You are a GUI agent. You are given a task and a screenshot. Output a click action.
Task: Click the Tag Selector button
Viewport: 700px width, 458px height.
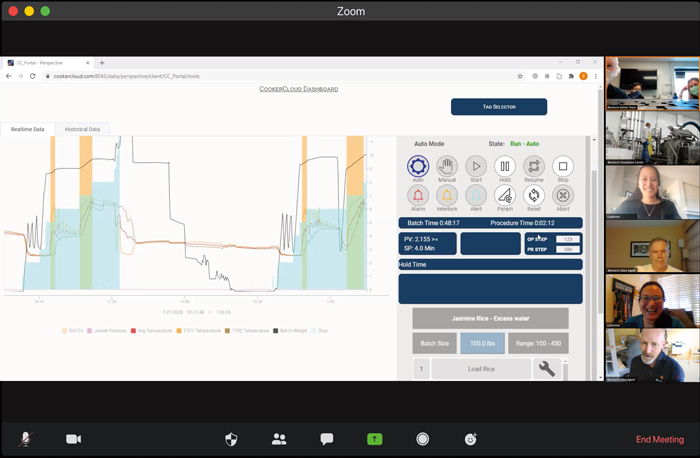coord(498,107)
